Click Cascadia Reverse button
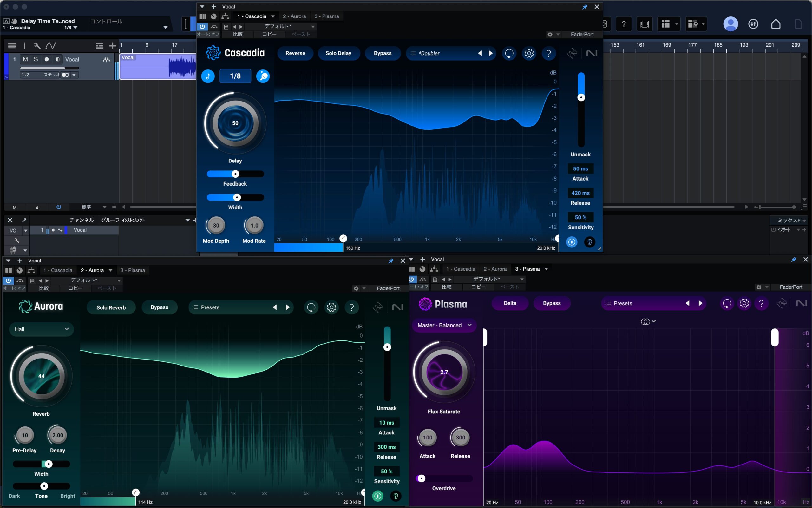The image size is (812, 508). [295, 53]
